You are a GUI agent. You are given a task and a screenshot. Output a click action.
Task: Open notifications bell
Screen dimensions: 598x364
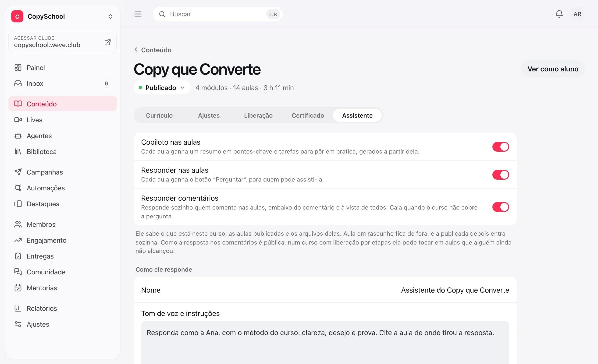[559, 14]
